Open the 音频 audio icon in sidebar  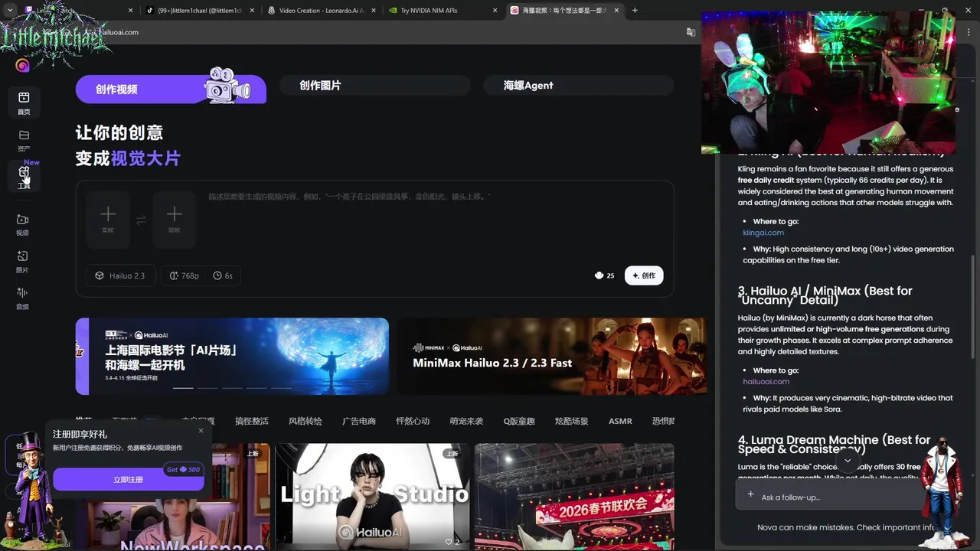(23, 298)
